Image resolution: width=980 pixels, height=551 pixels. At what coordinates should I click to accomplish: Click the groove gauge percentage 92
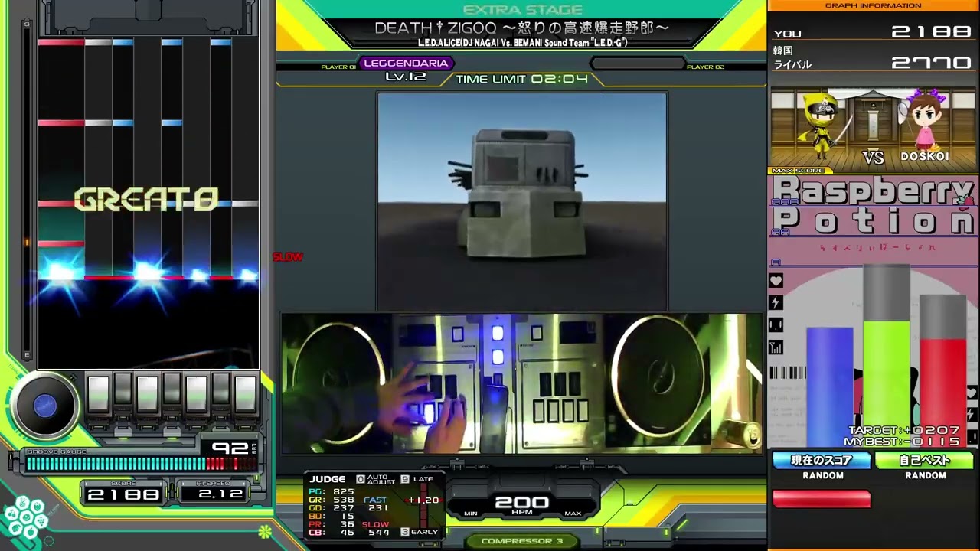click(x=230, y=448)
